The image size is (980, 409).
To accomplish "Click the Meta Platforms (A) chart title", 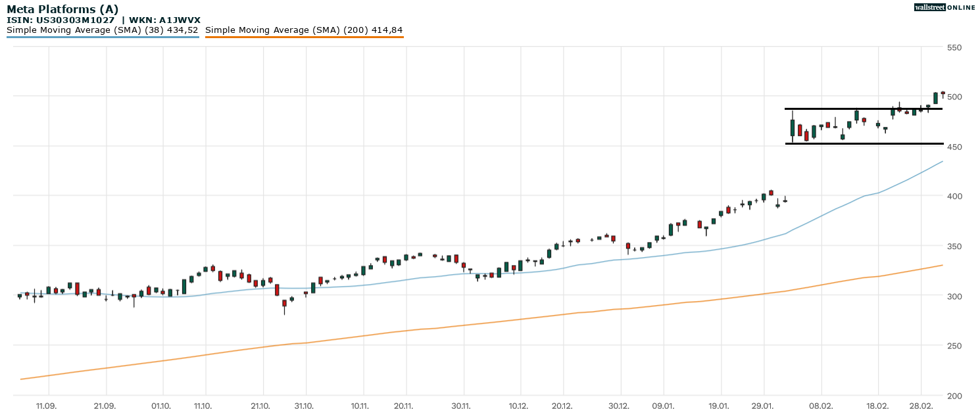I will coord(62,9).
